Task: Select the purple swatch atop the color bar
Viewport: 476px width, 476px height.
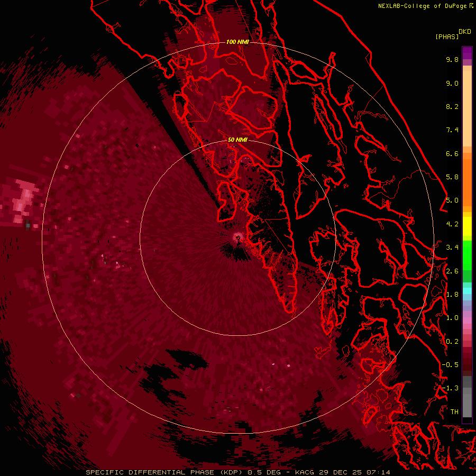Action: pos(467,53)
